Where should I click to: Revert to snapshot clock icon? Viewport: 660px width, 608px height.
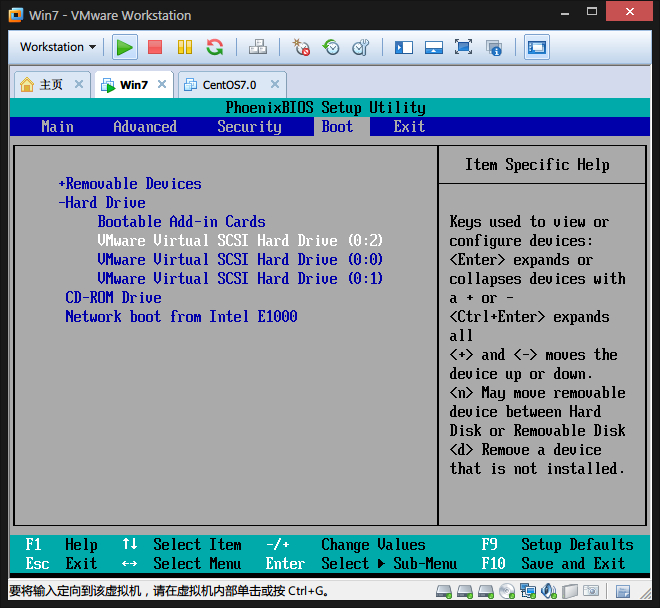point(331,47)
